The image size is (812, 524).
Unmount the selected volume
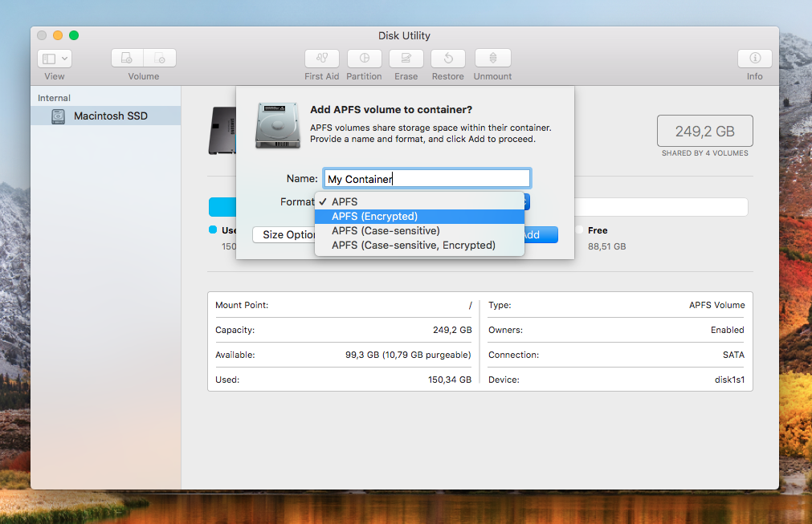tap(492, 59)
